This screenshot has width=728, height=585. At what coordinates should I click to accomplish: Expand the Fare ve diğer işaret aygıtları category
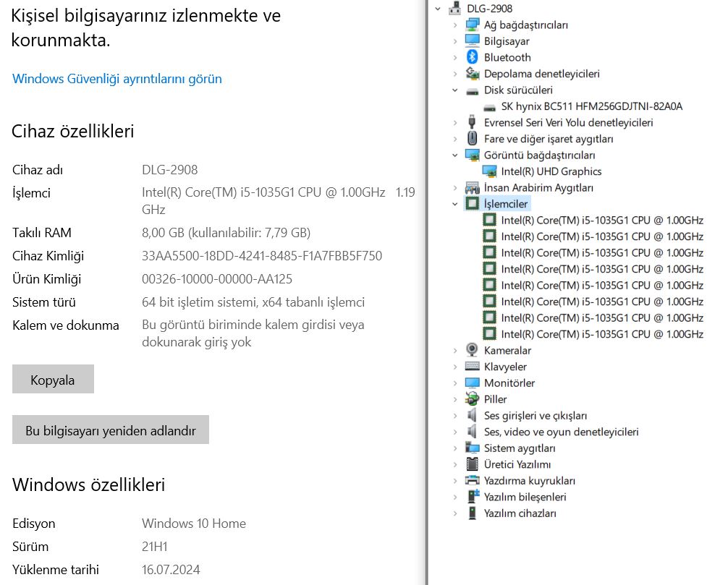click(455, 139)
